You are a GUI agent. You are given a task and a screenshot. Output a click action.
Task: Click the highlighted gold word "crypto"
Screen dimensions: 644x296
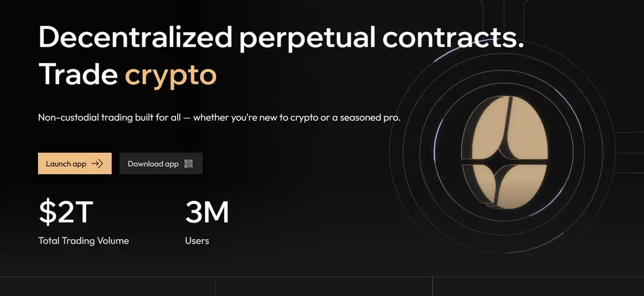tap(171, 75)
